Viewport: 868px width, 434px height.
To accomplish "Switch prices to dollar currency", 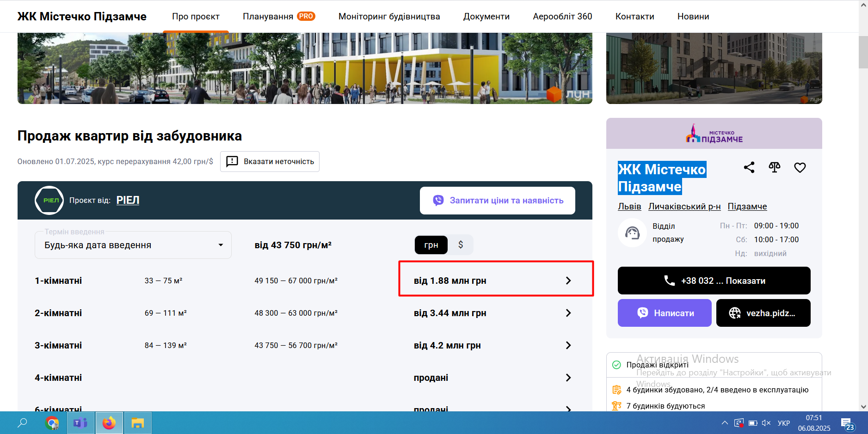I will click(x=461, y=245).
